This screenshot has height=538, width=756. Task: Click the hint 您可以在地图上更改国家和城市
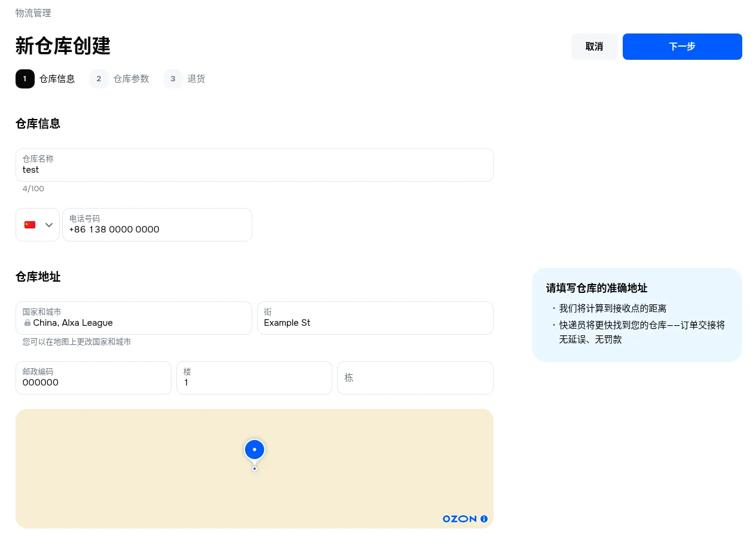tap(76, 342)
